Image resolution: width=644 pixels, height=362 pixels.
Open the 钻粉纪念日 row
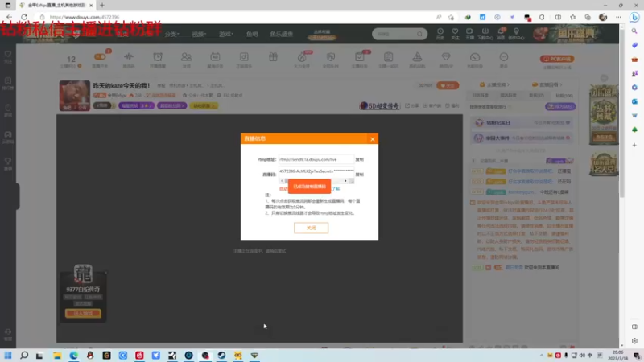(x=522, y=123)
